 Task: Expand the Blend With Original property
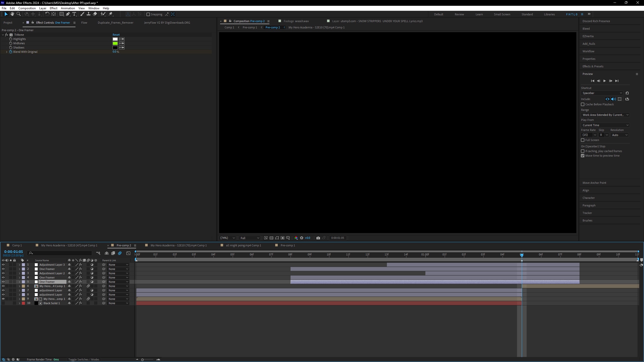click(7, 52)
